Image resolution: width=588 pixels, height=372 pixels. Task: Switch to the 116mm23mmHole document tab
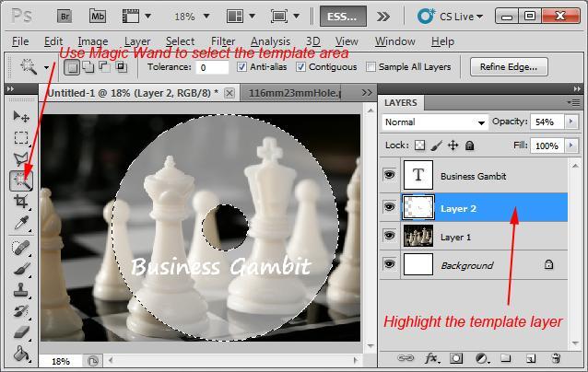point(294,93)
